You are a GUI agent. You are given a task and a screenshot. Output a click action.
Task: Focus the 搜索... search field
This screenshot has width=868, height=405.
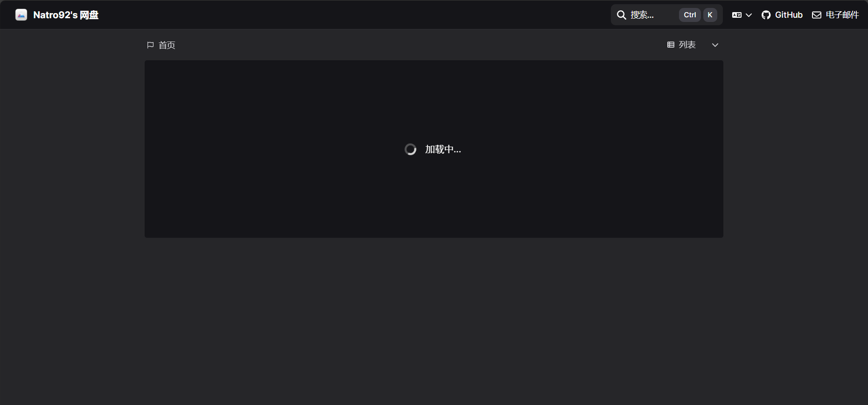tap(666, 15)
